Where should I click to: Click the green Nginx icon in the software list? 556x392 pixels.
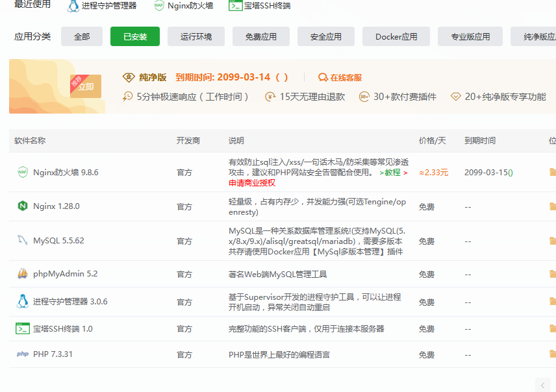click(23, 206)
